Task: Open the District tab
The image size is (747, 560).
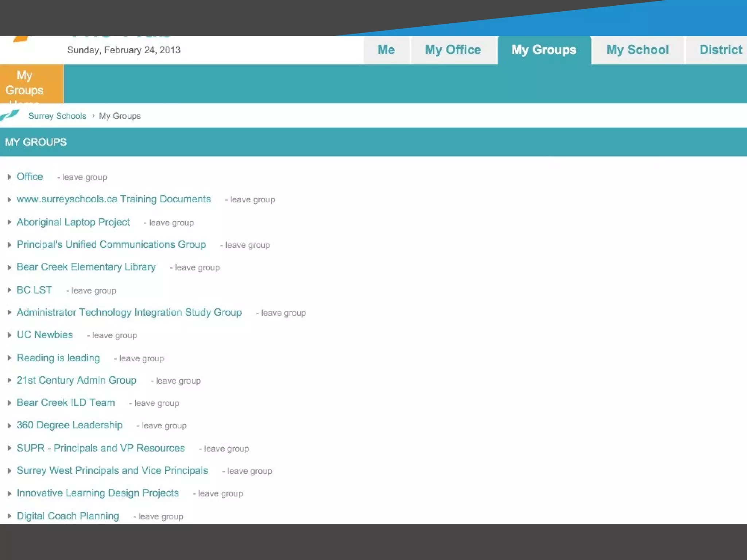Action: (720, 50)
